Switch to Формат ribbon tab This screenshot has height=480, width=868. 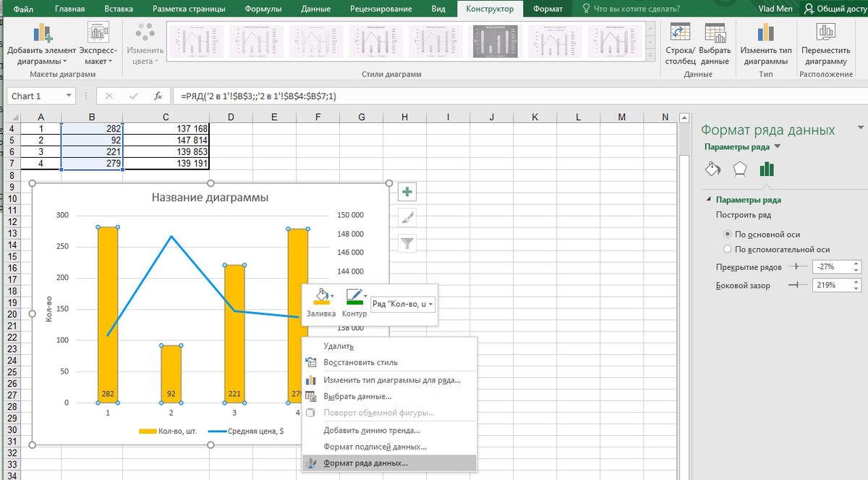click(548, 9)
